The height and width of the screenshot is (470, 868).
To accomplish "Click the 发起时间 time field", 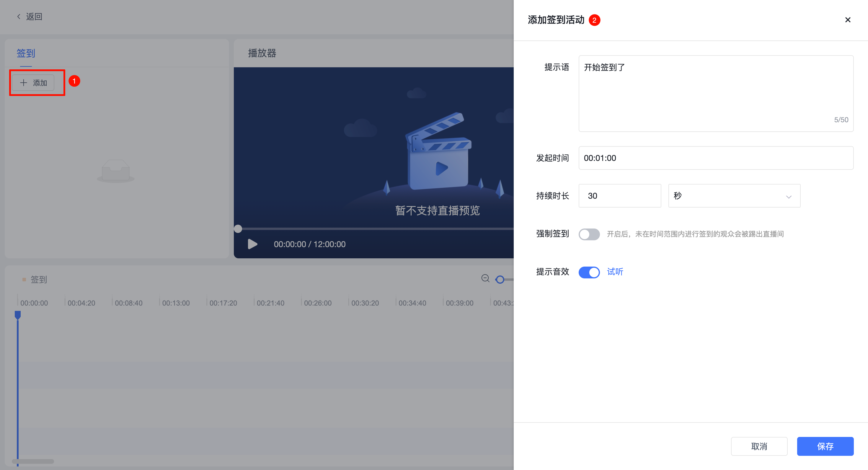I will point(716,158).
